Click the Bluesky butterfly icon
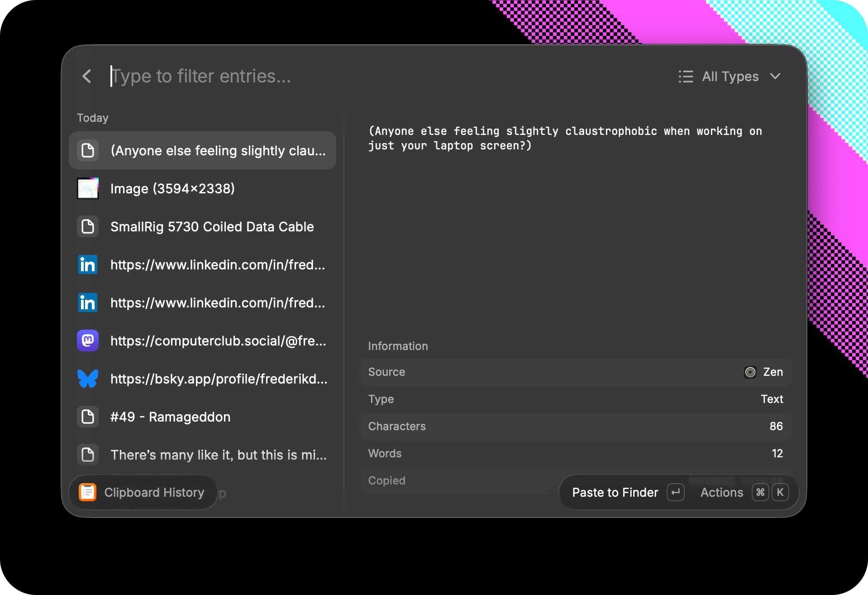Viewport: 868px width, 595px height. coord(88,379)
